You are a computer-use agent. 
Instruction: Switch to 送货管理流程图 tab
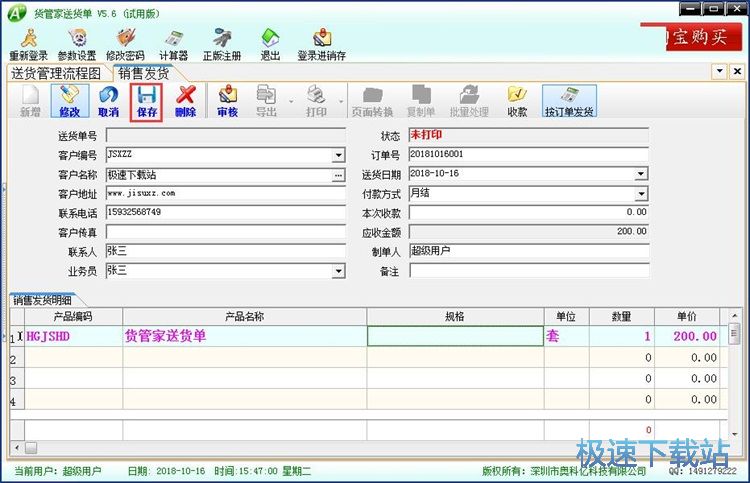coord(56,73)
